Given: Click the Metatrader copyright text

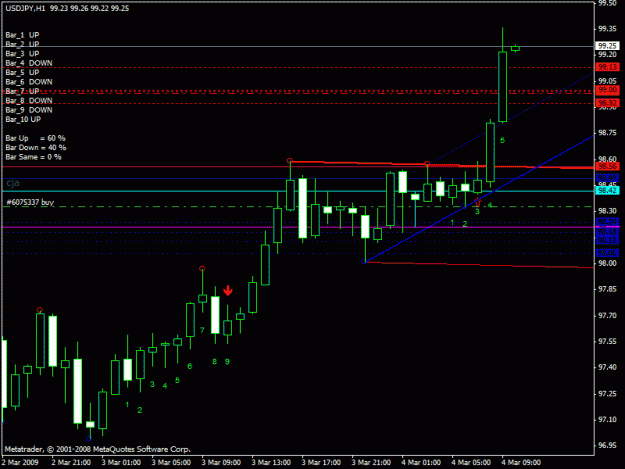Looking at the screenshot, I should [98, 449].
